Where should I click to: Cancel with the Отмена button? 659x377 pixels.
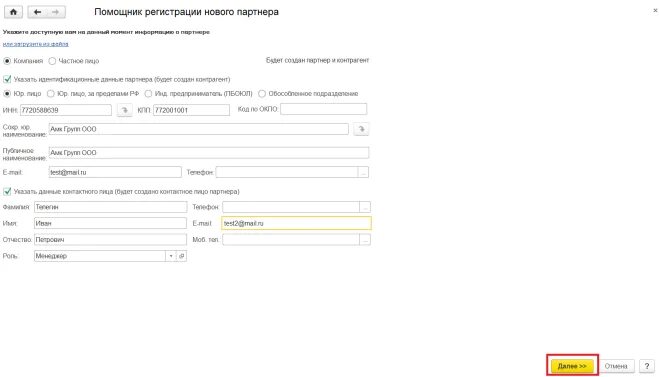click(x=616, y=366)
